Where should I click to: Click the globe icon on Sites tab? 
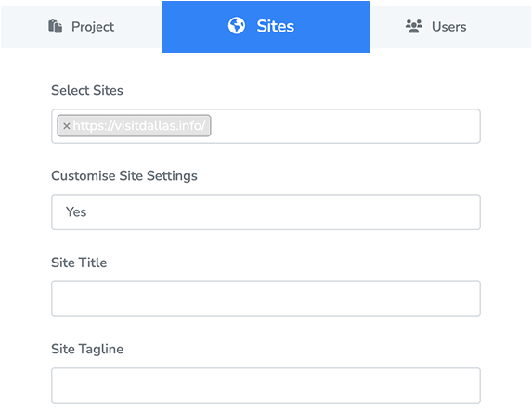(x=237, y=26)
